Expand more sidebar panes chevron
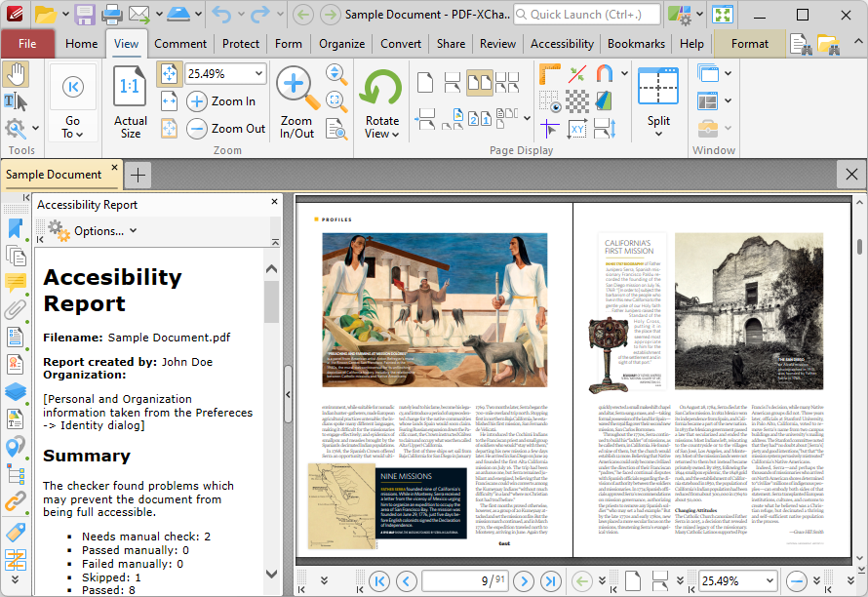This screenshot has height=597, width=868. (15, 579)
